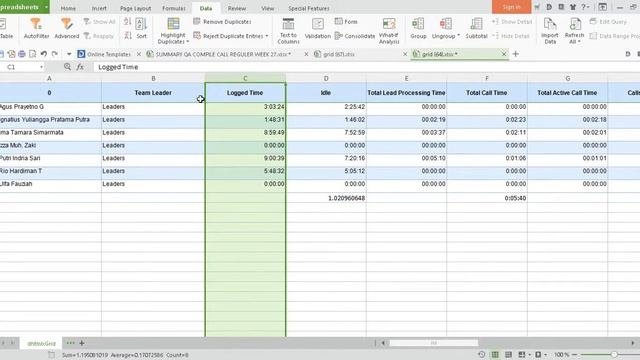
Task: Click the print preview icon
Action: click(32, 54)
